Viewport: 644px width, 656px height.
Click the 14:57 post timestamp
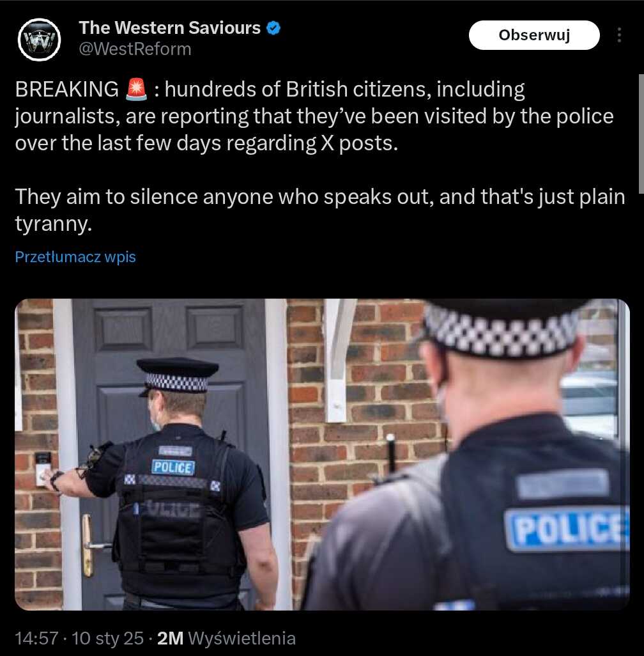coord(37,639)
